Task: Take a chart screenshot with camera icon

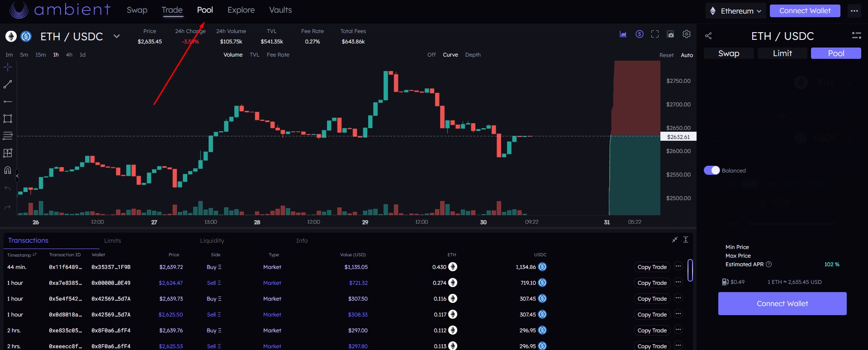Action: pos(670,34)
